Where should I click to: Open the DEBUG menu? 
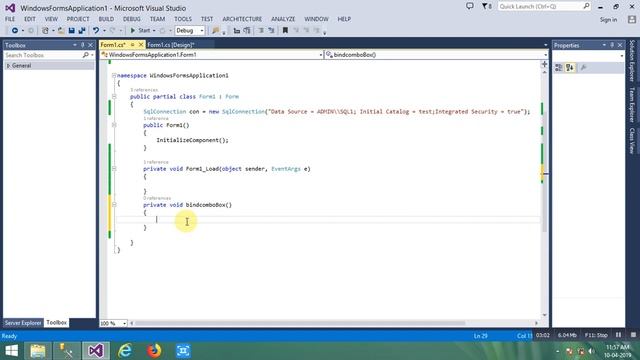coord(131,19)
